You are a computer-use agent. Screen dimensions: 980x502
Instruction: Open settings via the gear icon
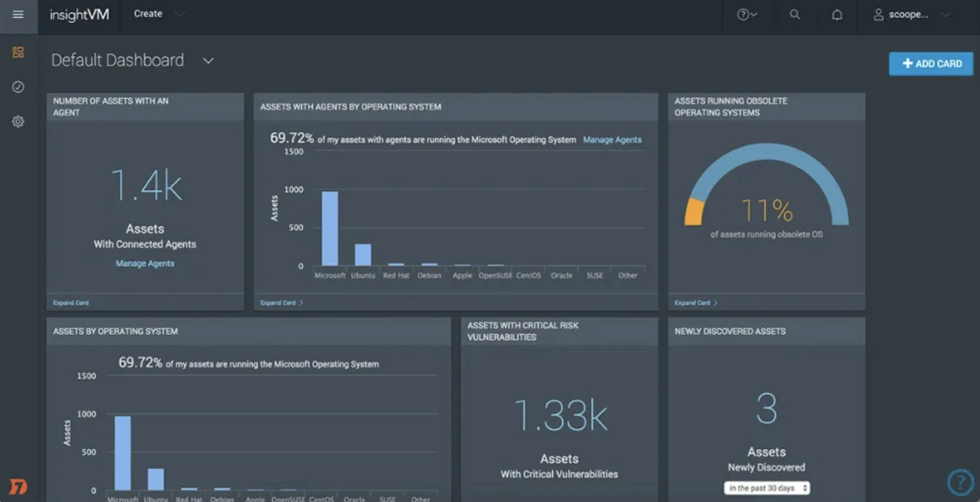[18, 121]
